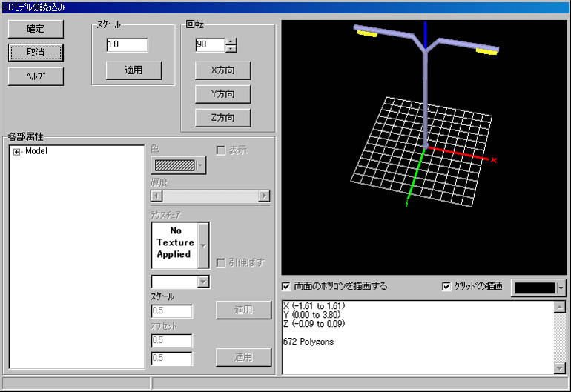571x392 pixels.
Task: Expand the Model tree node
Action: (16, 152)
